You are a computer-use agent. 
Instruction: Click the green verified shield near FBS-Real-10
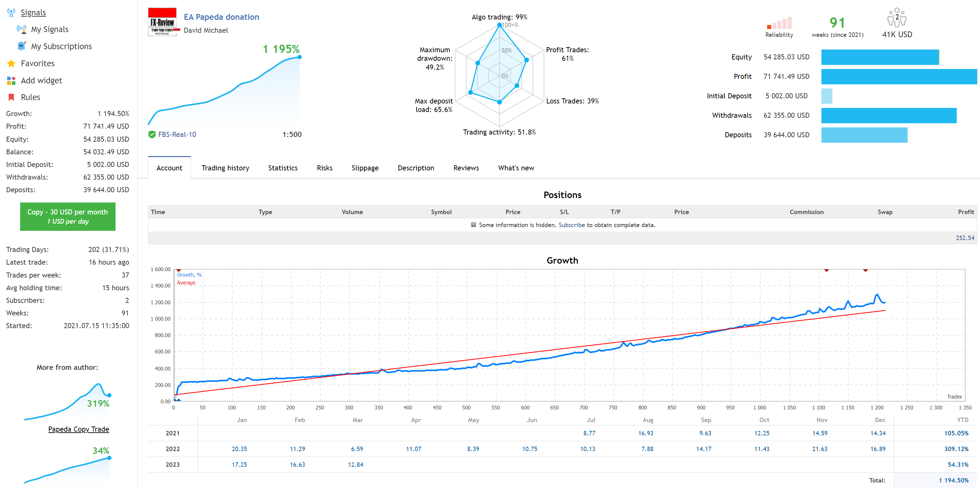[x=152, y=135]
